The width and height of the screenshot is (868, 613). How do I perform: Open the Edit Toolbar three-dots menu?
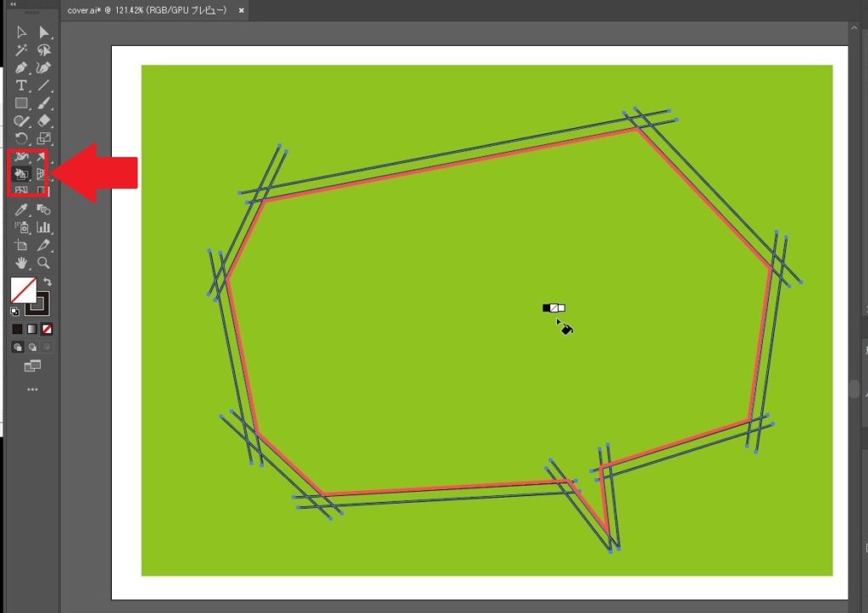[32, 389]
